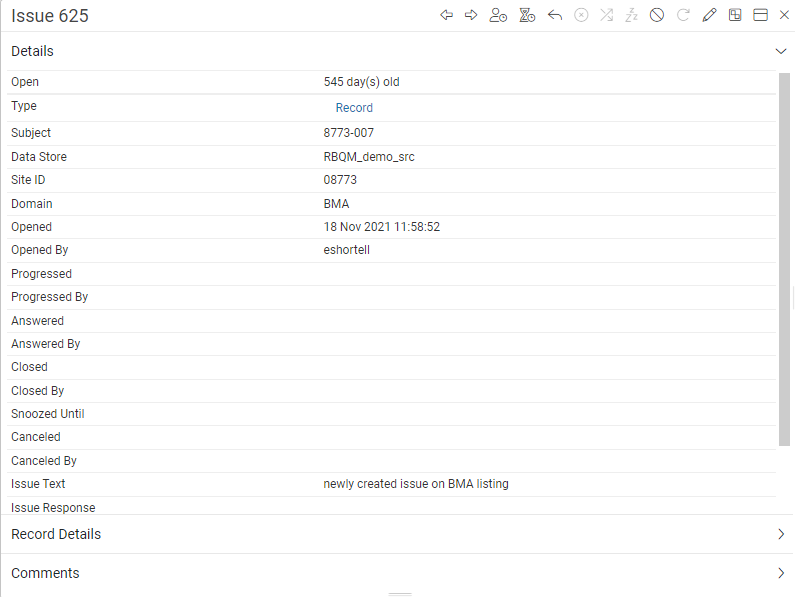Click the Closed By label
The width and height of the screenshot is (795, 597).
38,391
